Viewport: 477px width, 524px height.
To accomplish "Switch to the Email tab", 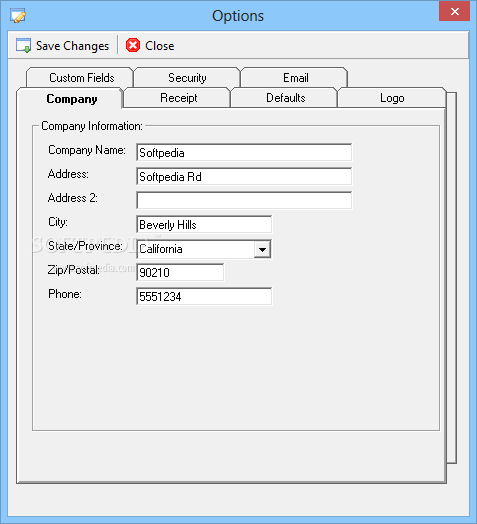I will (295, 78).
